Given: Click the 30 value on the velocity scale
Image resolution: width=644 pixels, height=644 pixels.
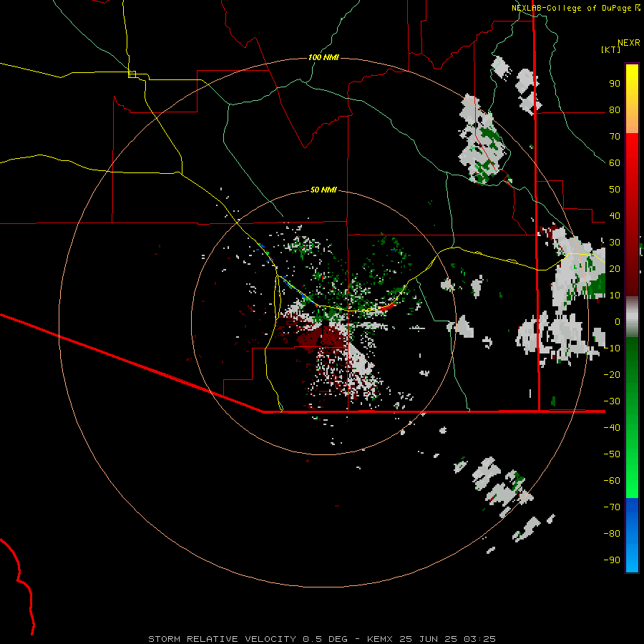Looking at the screenshot, I should coord(615,243).
